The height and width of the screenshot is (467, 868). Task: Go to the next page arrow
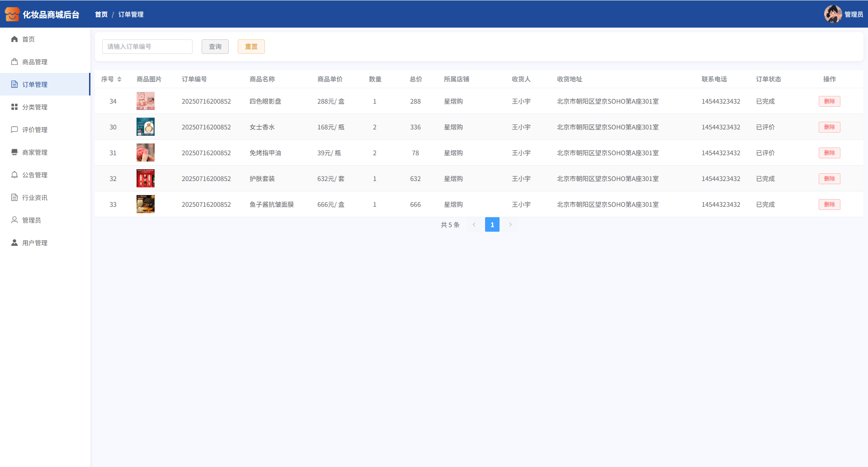click(x=510, y=224)
